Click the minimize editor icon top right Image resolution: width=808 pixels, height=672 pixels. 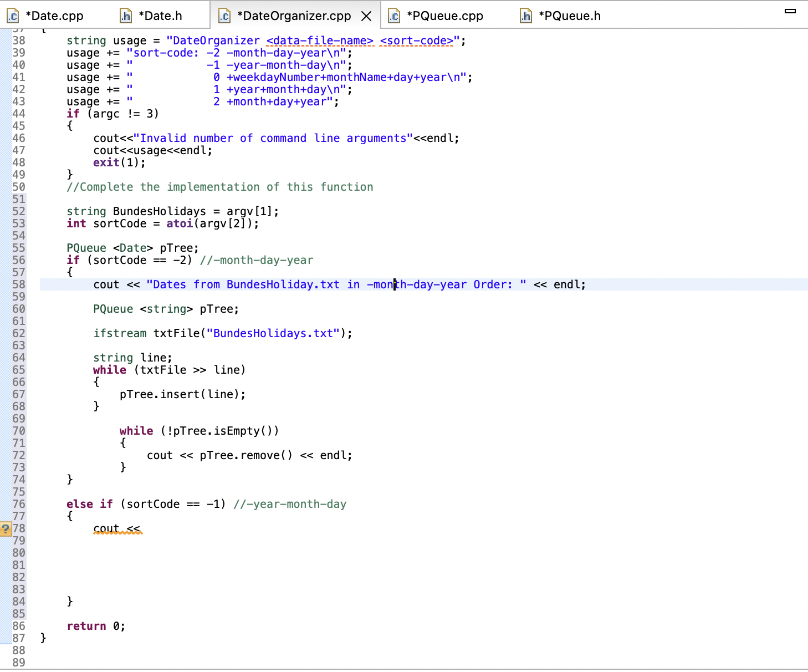tap(790, 10)
